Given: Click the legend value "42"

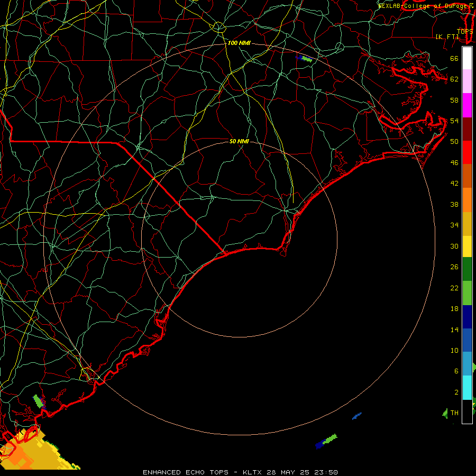Looking at the screenshot, I should [454, 184].
